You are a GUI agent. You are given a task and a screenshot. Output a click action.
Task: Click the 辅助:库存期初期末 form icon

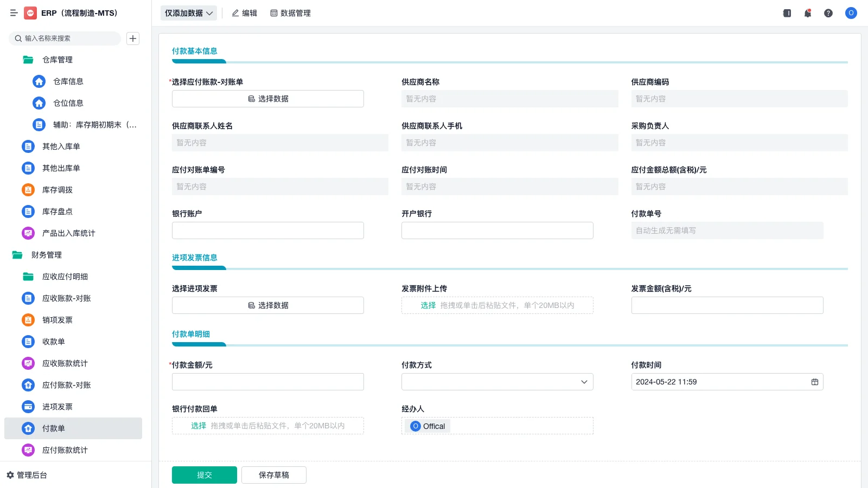click(39, 125)
